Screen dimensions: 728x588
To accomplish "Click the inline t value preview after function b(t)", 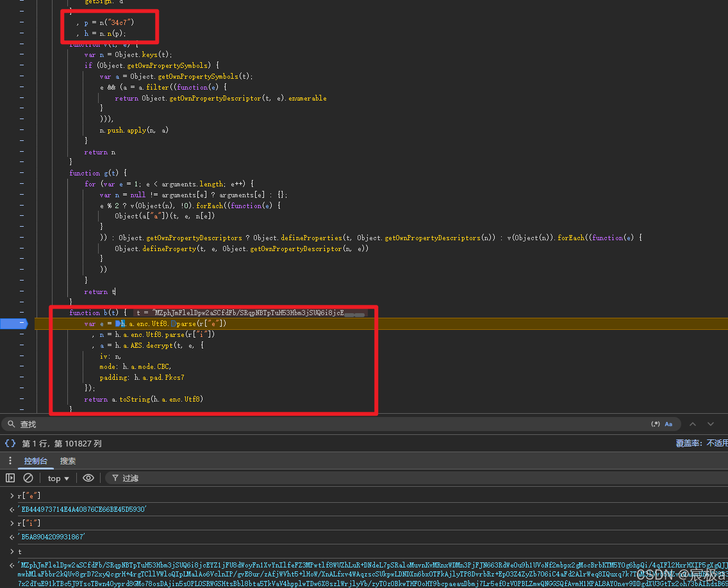I will pos(250,313).
